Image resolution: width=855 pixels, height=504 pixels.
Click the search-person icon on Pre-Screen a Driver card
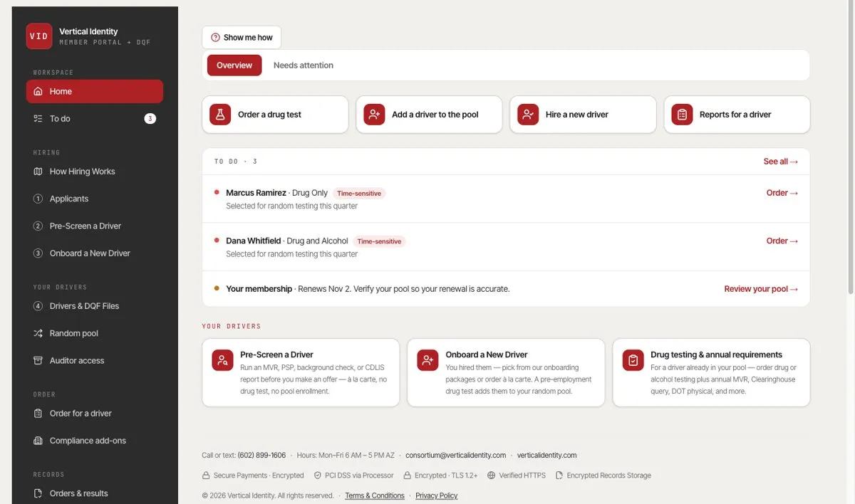(x=223, y=360)
